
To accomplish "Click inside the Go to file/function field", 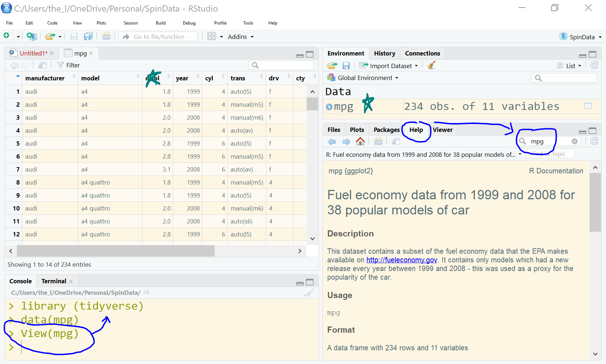I will [159, 36].
